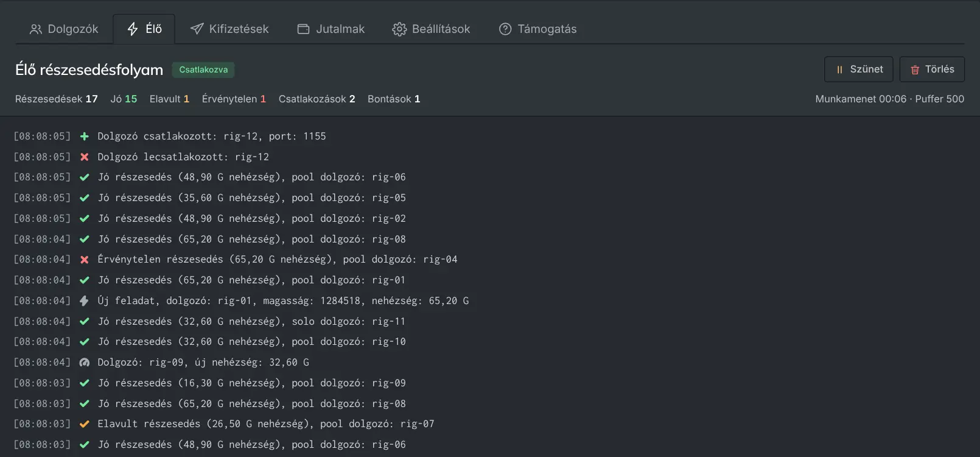Viewport: 980px width, 457px height.
Task: Switch to the Élő tab
Action: 144,29
